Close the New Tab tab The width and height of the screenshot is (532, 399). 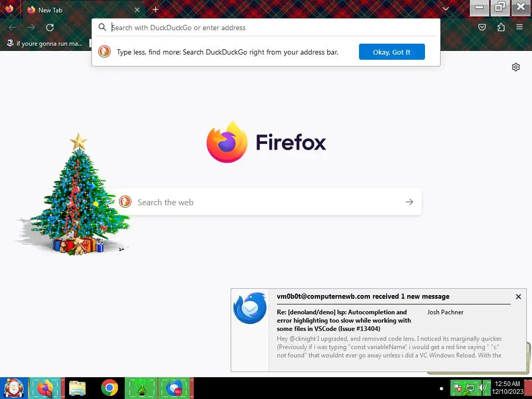[x=137, y=10]
